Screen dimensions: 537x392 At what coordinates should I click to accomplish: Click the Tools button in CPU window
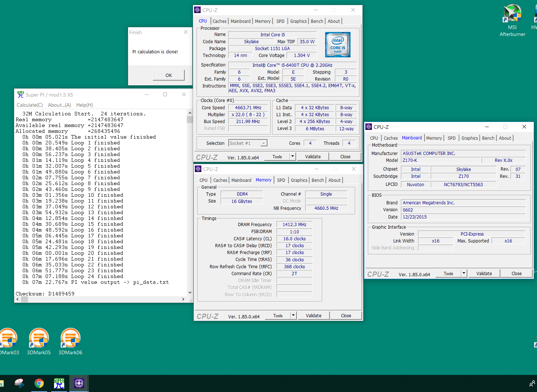click(x=277, y=156)
